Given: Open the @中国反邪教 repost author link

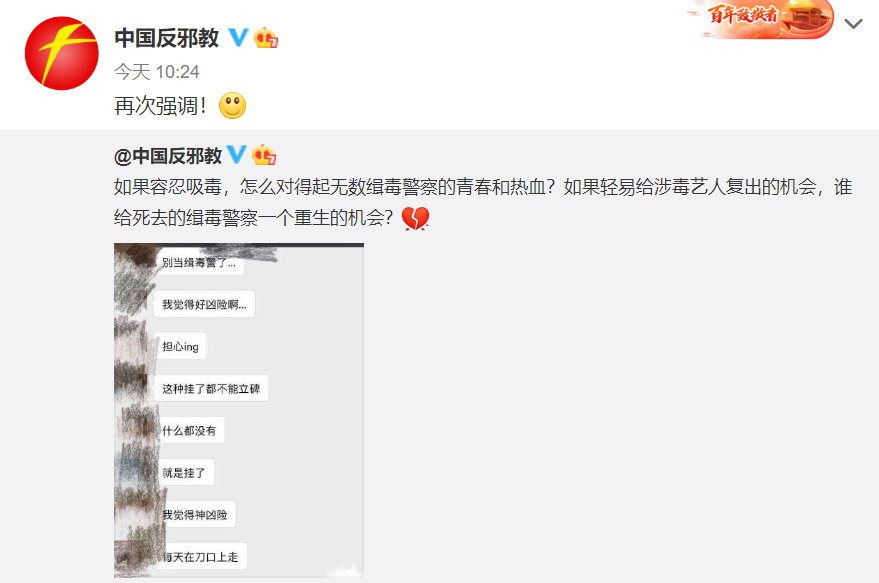Looking at the screenshot, I should click(168, 156).
